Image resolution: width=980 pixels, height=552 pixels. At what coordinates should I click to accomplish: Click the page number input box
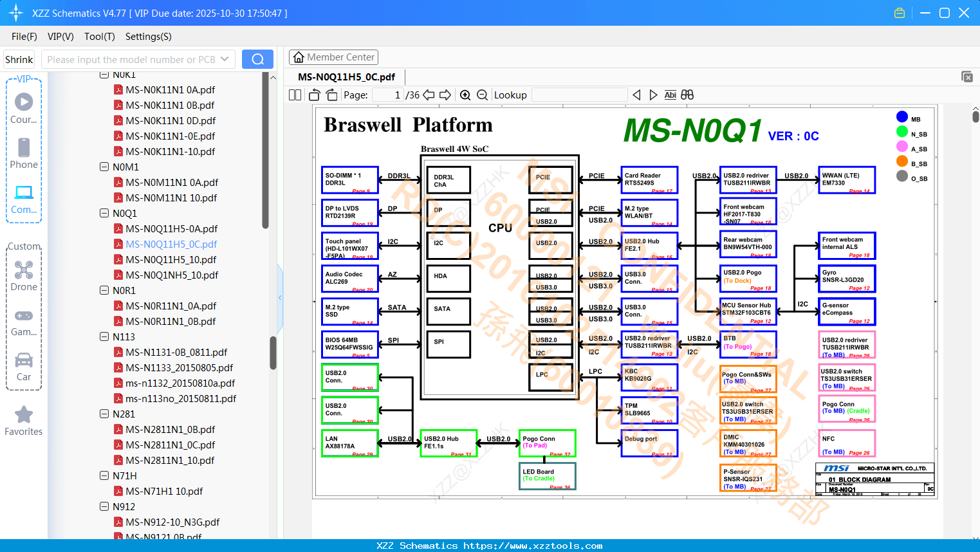coord(389,95)
